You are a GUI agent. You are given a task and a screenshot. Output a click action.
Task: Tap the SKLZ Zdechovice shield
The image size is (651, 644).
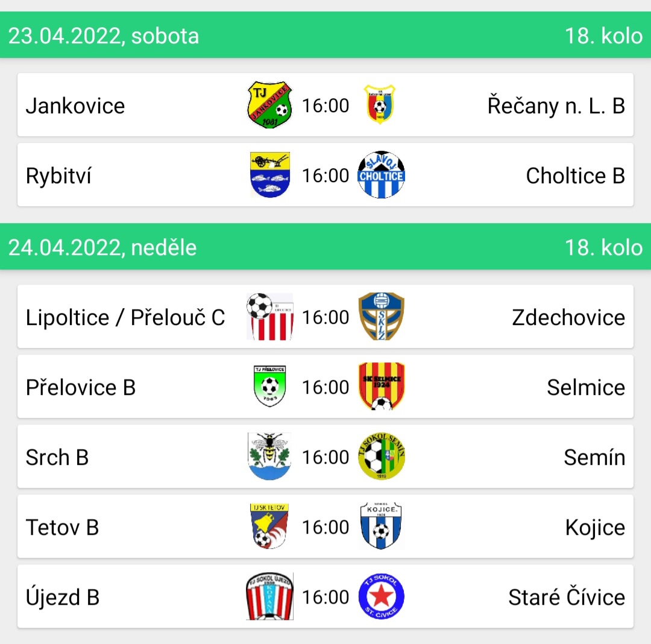(381, 317)
